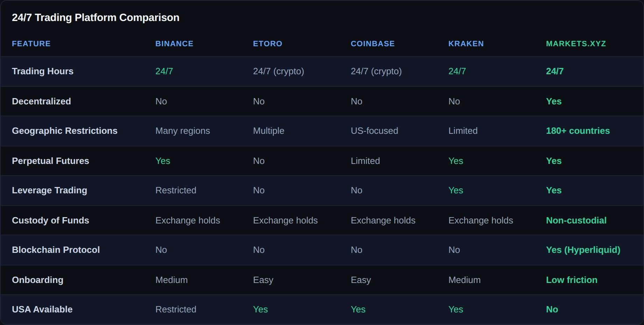The width and height of the screenshot is (644, 325).
Task: Click Coinbase 'Limited' in Perpetual Futures row
Action: (365, 161)
